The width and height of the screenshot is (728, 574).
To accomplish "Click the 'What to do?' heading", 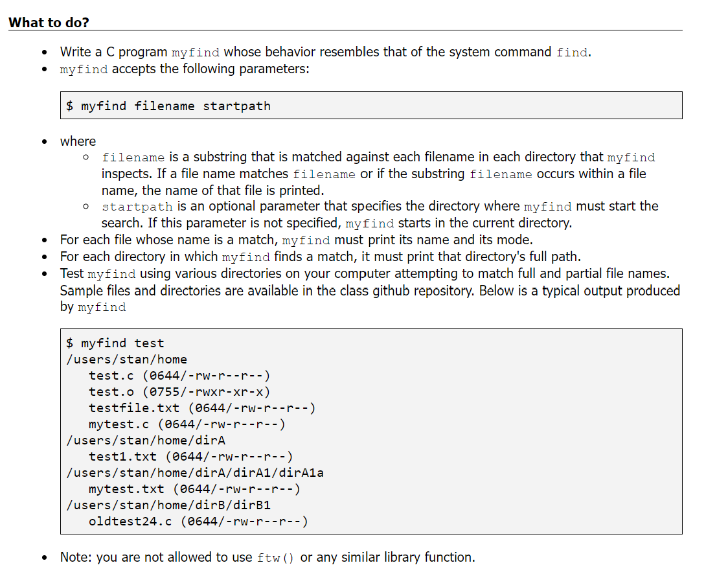I will click(49, 22).
